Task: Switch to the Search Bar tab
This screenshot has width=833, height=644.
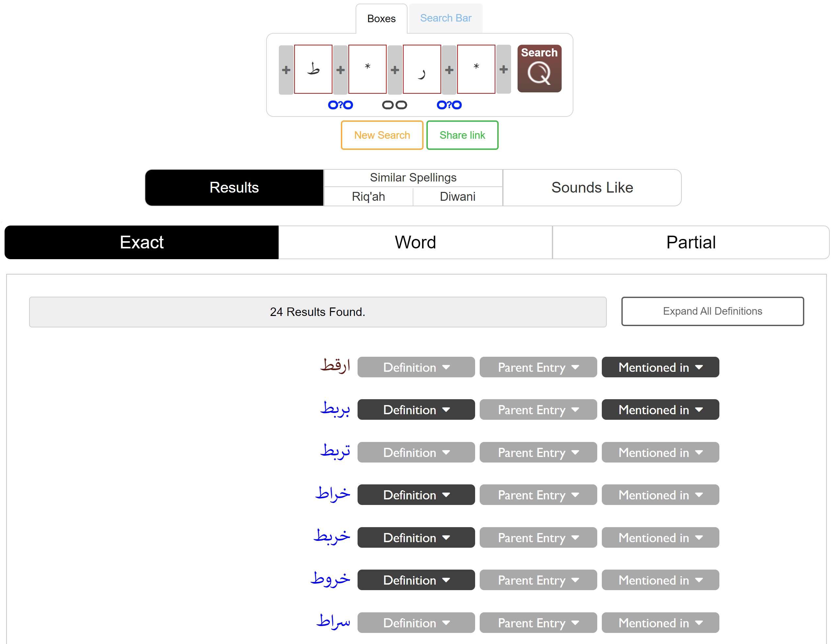Action: coord(445,18)
